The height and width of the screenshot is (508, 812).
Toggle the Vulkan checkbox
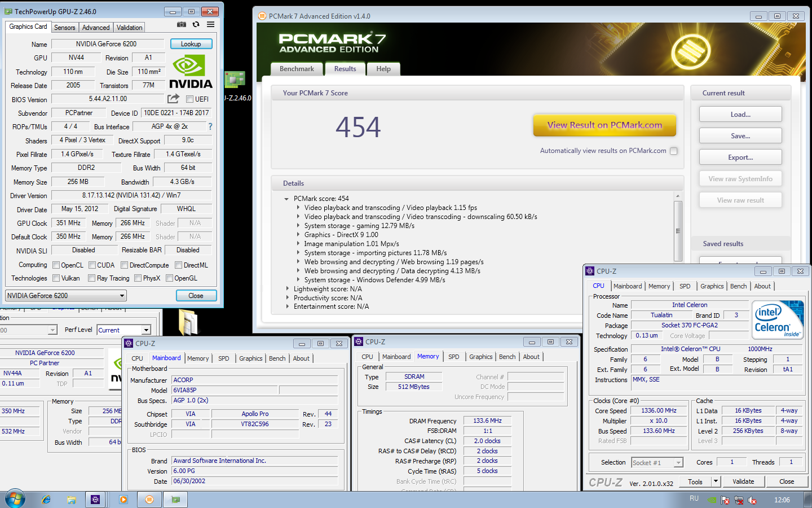click(x=56, y=278)
